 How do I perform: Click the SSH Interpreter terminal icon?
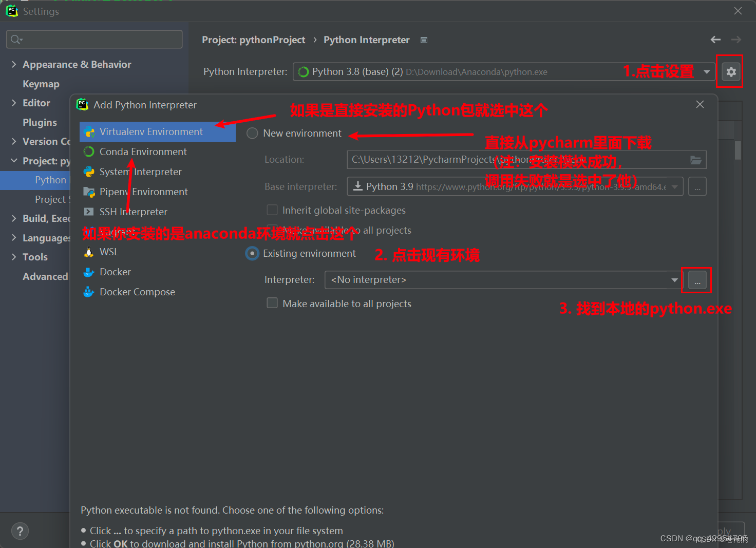(x=89, y=212)
